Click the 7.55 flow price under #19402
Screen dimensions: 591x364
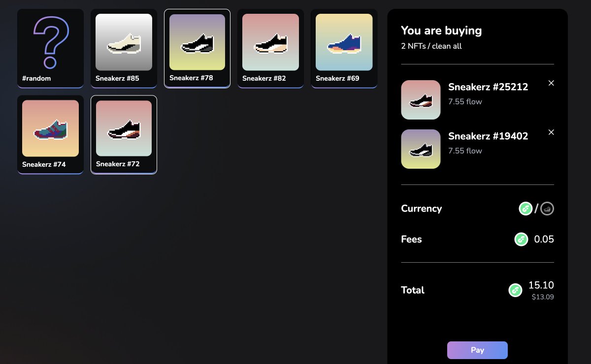[x=465, y=151]
